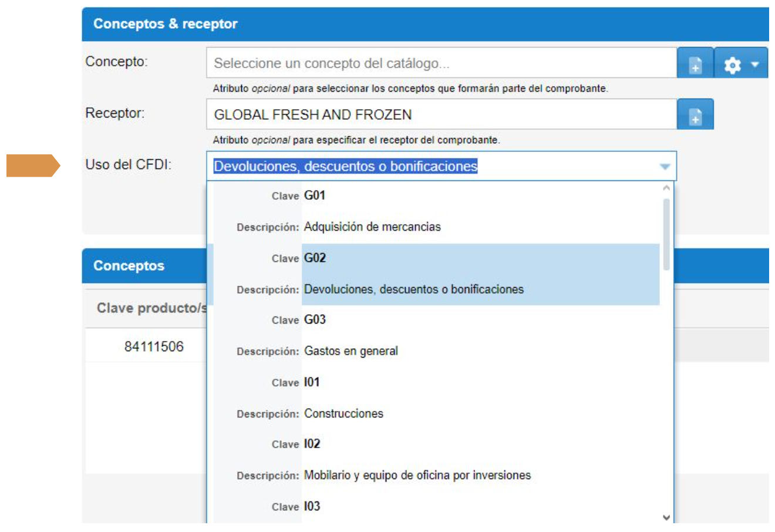The width and height of the screenshot is (775, 532).
Task: Click the add-receptor icon beside the Receptor field
Action: coord(695,115)
